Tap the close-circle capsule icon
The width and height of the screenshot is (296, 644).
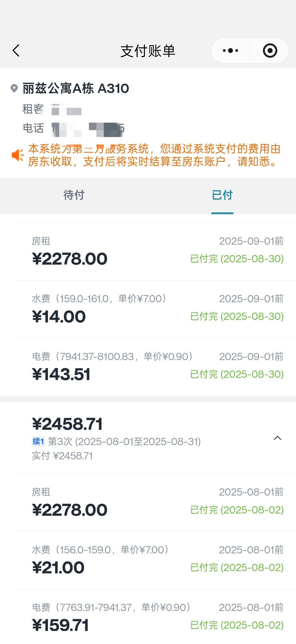point(270,50)
